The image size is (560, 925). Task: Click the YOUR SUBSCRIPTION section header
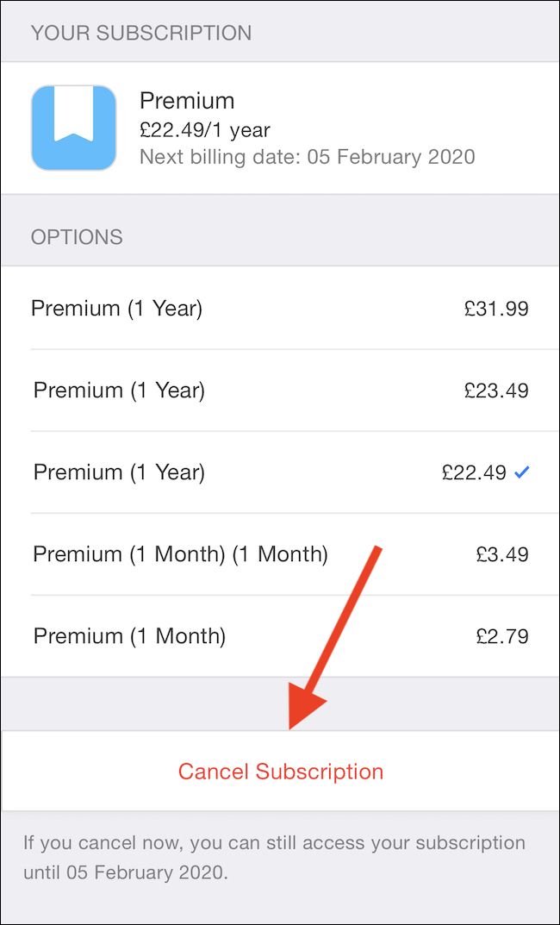(141, 33)
